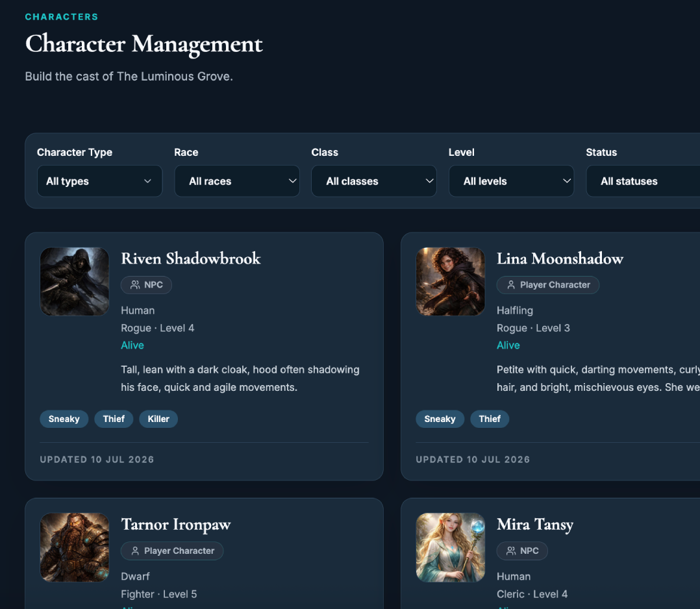700x609 pixels.
Task: Click Lina's 'UPDATED 10 JUL 2026' text
Action: coord(473,460)
